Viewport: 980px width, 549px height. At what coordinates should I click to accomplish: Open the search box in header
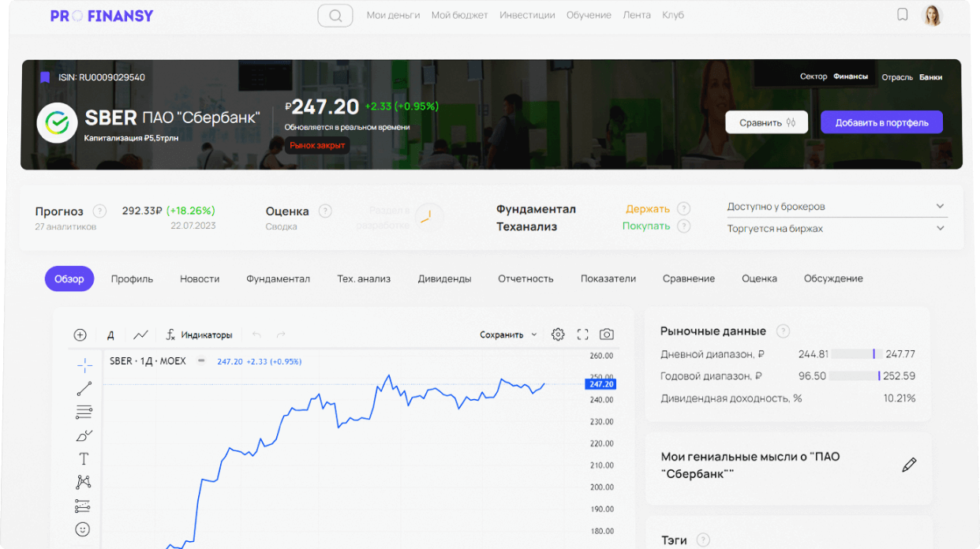pyautogui.click(x=335, y=15)
